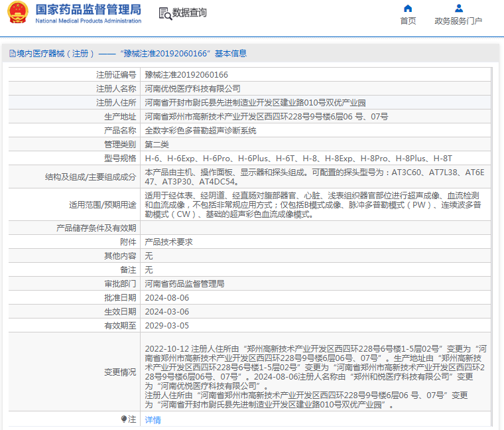This screenshot has width=504, height=430.
Task: Click the document icon before 境内医疗器械
Action: coord(12,53)
